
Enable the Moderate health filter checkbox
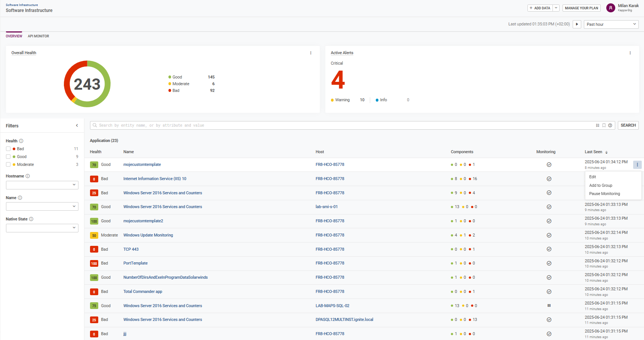tap(8, 164)
